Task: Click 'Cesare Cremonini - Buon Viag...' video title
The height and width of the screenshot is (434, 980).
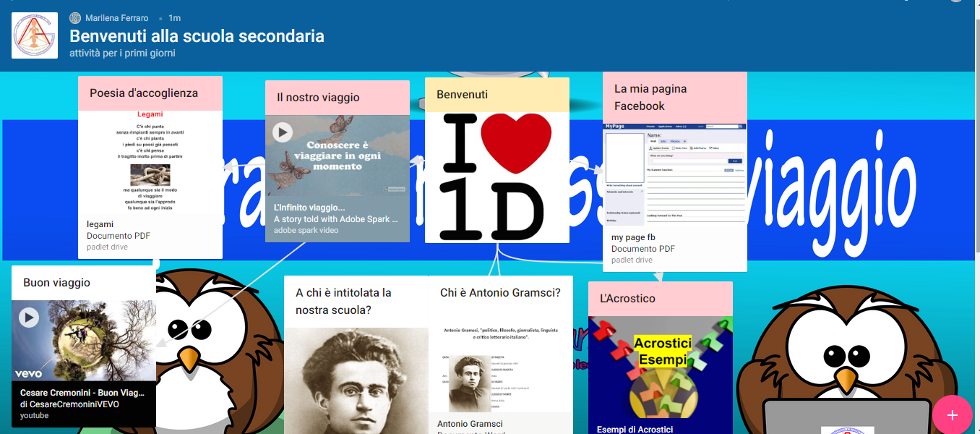Action: tap(82, 393)
